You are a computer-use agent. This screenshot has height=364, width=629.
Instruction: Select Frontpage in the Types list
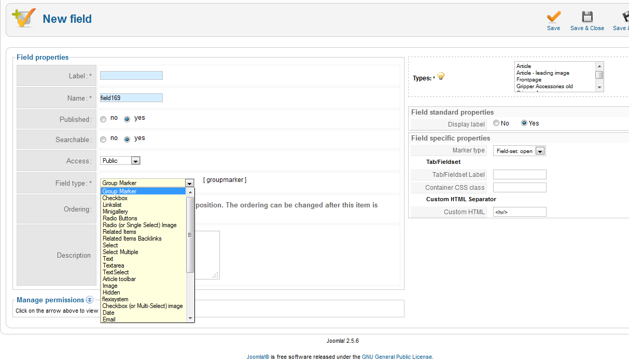pyautogui.click(x=528, y=80)
